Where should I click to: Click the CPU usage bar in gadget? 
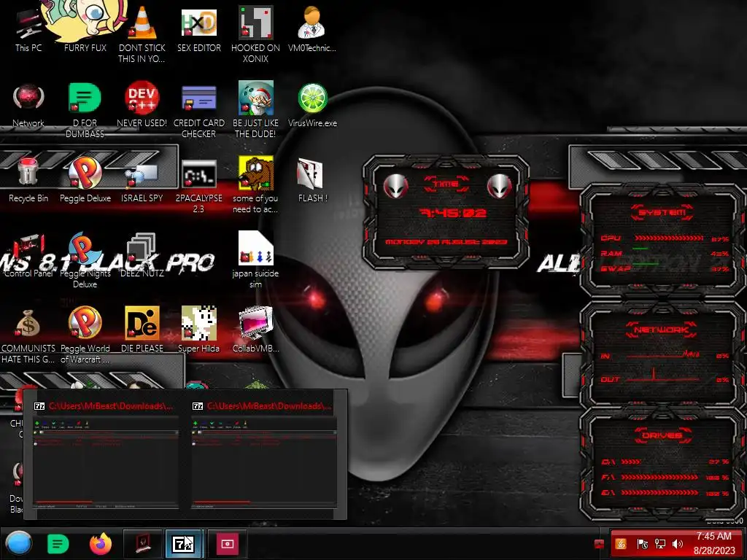[x=669, y=238]
